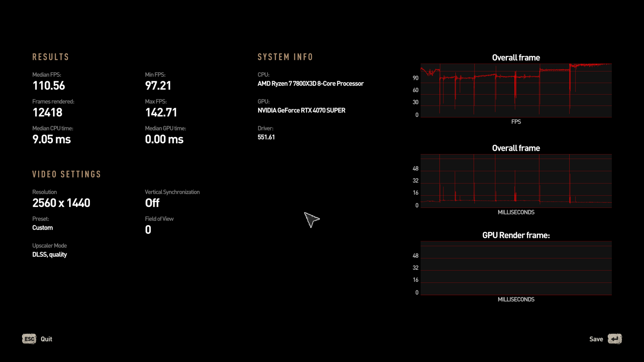This screenshot has height=362, width=644.
Task: Click the Field of View value 0
Action: point(148,230)
